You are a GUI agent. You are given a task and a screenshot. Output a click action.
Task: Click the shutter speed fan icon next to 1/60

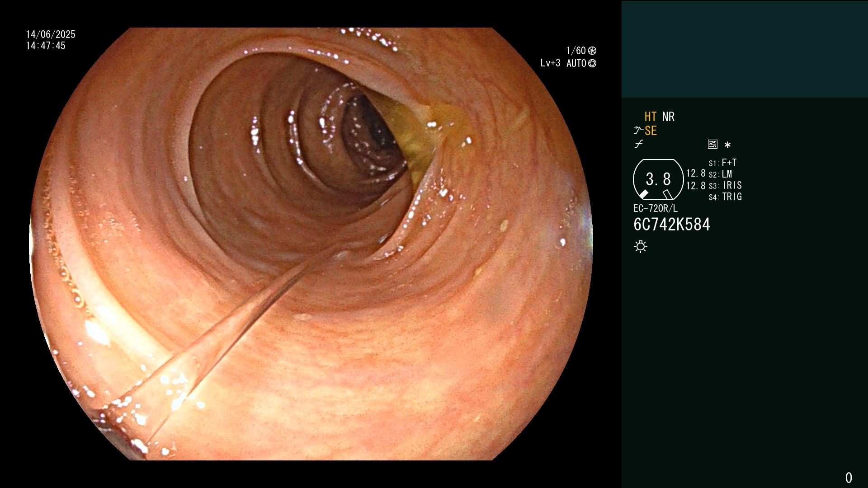coord(592,51)
